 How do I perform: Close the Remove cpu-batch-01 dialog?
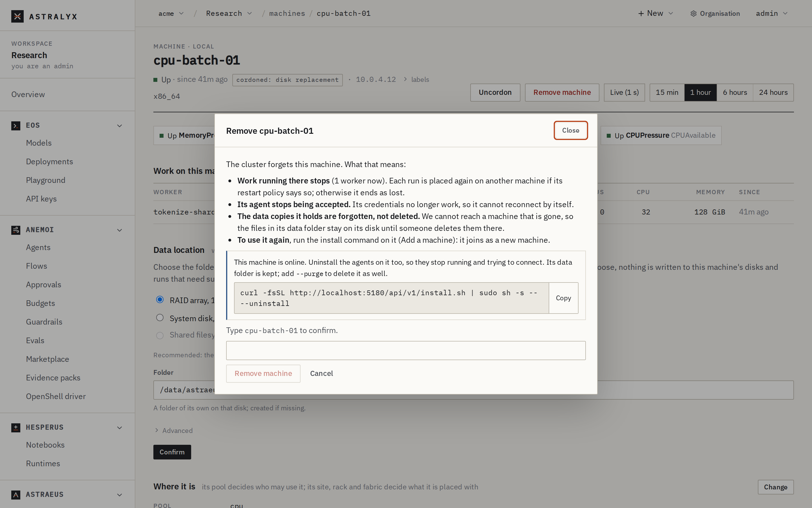coord(570,130)
